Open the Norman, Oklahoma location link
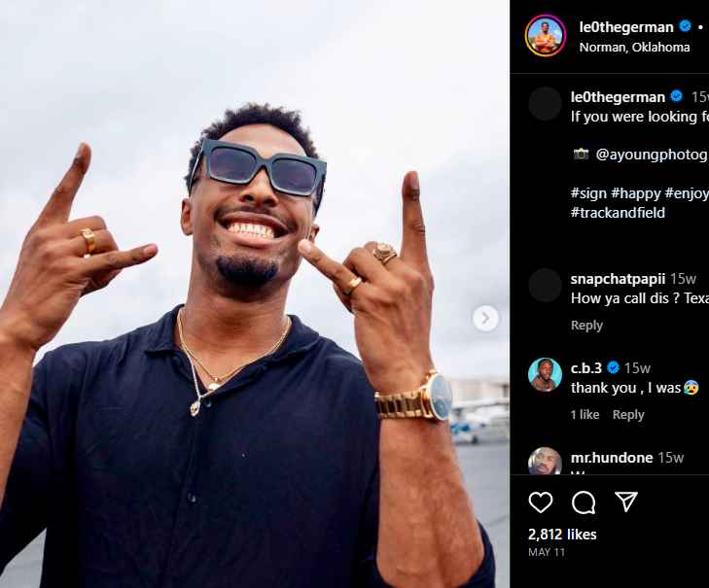The image size is (709, 588). pos(634,47)
